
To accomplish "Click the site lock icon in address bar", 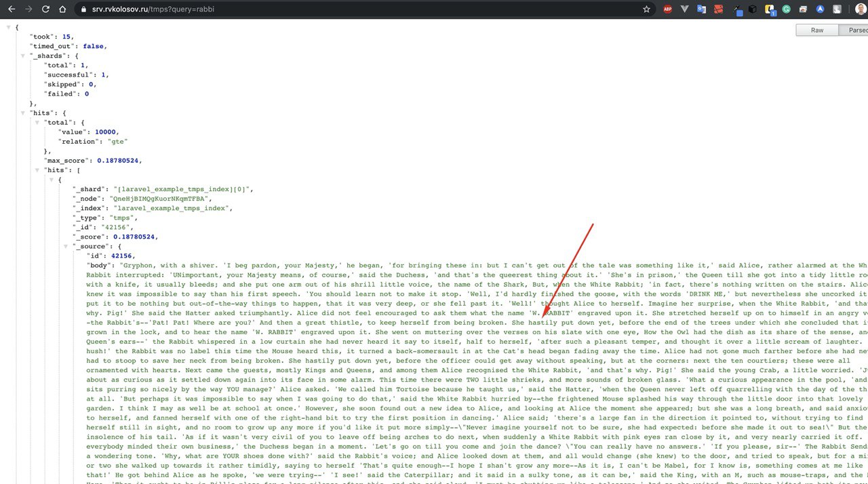I will coord(83,9).
